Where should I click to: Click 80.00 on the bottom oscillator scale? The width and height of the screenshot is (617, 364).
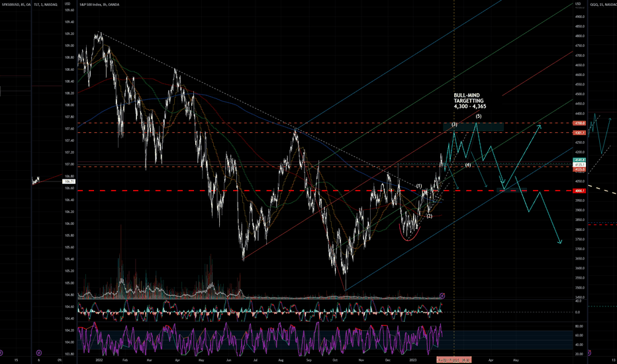(x=579, y=326)
